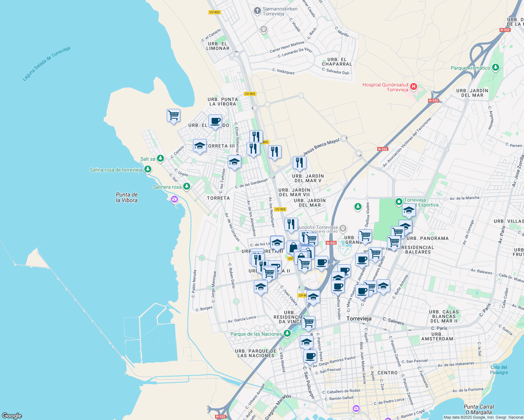Click the coffee cup icon near Urb. El Salado
Screen dimensions: 524x420
click(x=215, y=122)
